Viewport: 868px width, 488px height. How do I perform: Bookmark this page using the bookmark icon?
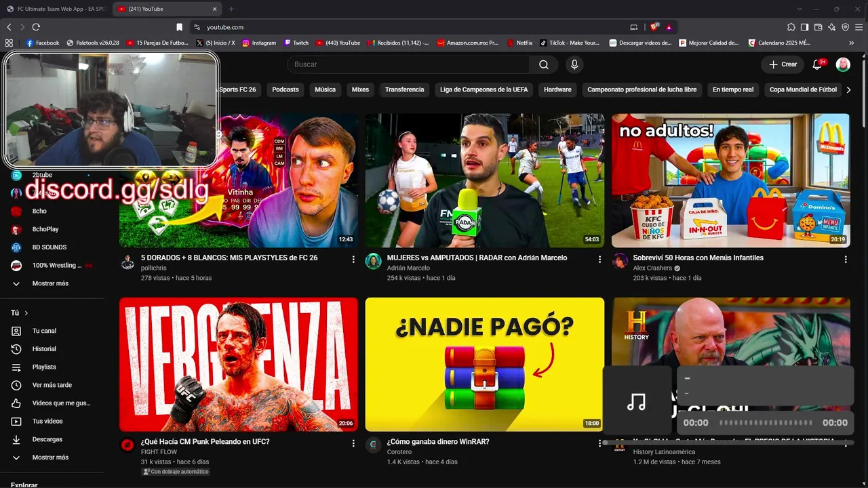click(x=179, y=27)
